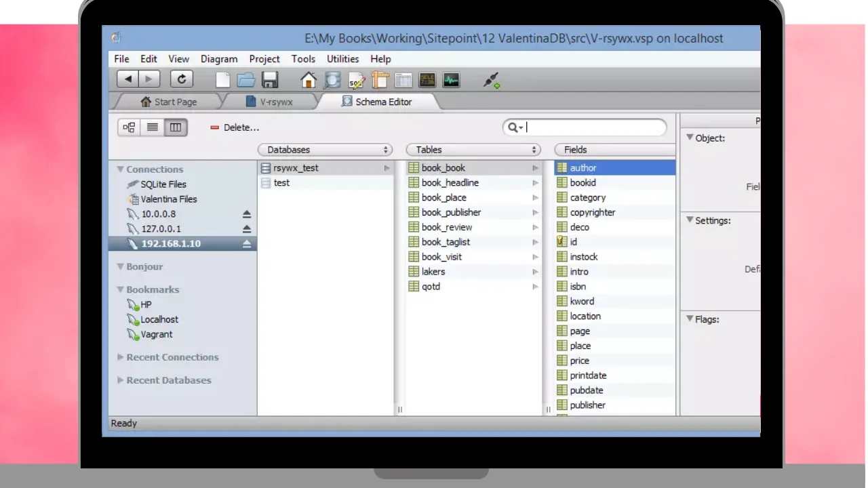Open the Edit menu
The image size is (868, 488).
(x=149, y=59)
